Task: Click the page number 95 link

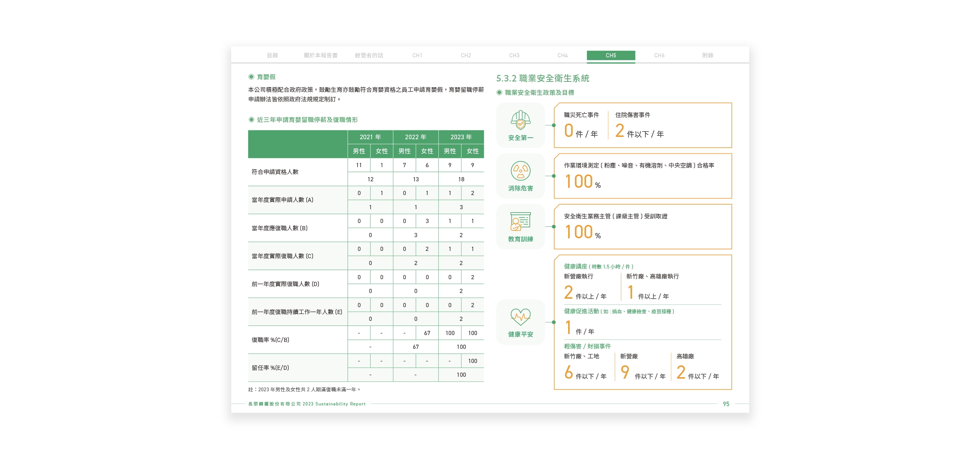Action: [725, 404]
